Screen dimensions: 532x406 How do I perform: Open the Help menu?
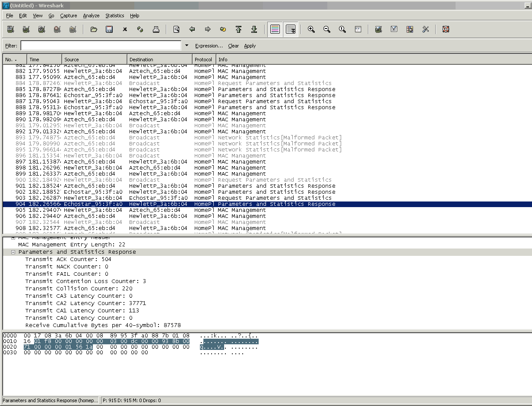tap(135, 16)
